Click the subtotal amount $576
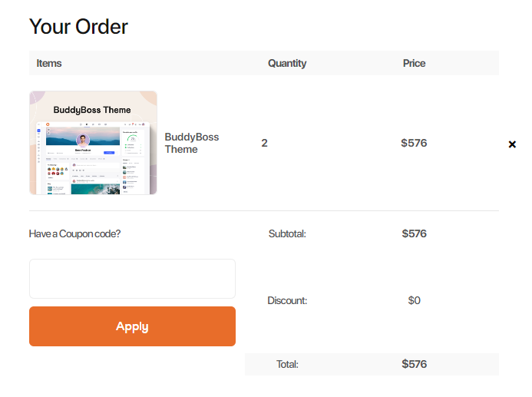Screen dimensions: 532x397 (x=414, y=233)
